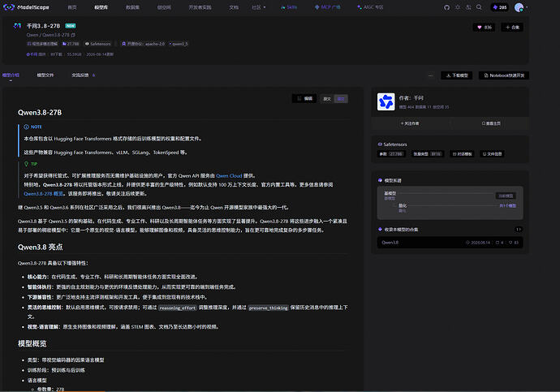Screen dimensions: 560x392
Task: Open the user avatar menu
Action: pos(519,7)
